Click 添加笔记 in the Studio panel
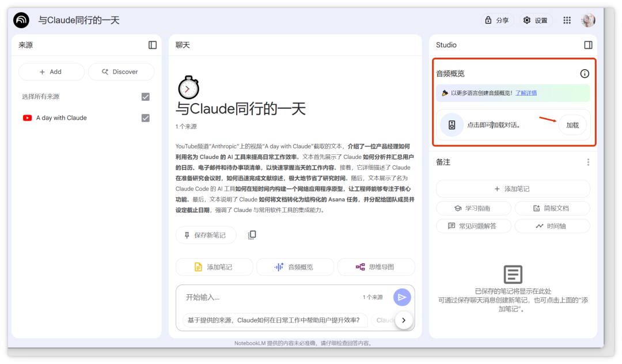Viewport: 622px width, 364px height. pyautogui.click(x=513, y=189)
